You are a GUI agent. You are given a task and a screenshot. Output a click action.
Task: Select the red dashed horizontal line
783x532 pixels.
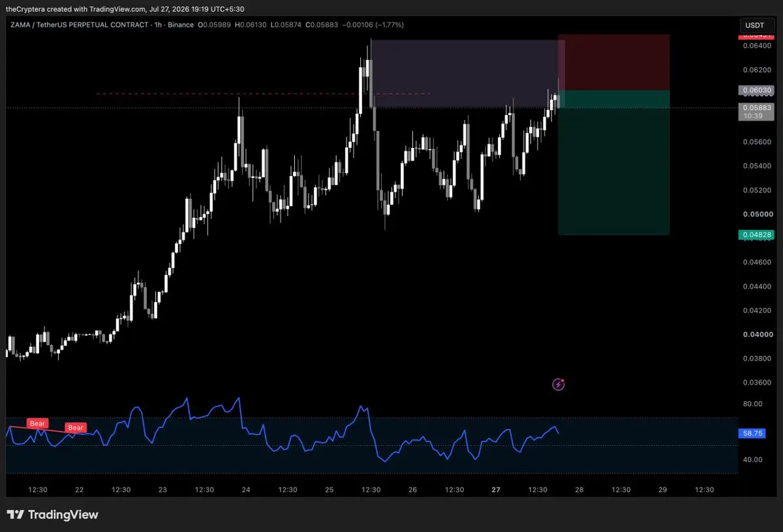(263, 94)
